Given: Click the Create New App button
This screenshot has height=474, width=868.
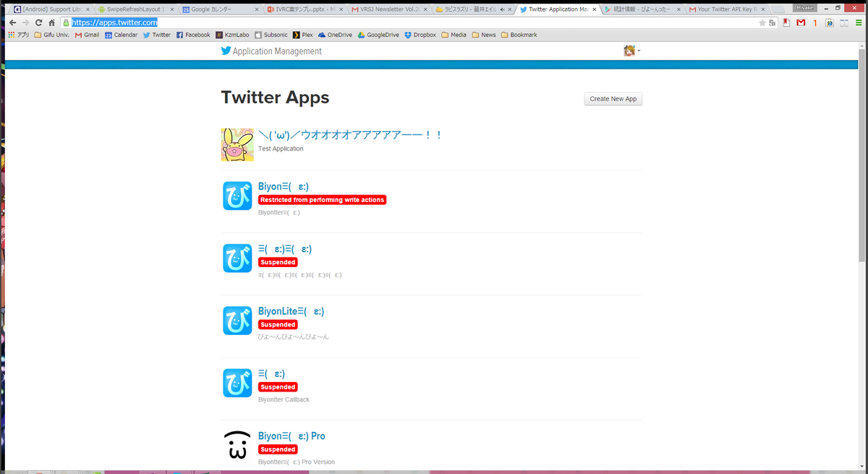Looking at the screenshot, I should tap(613, 98).
